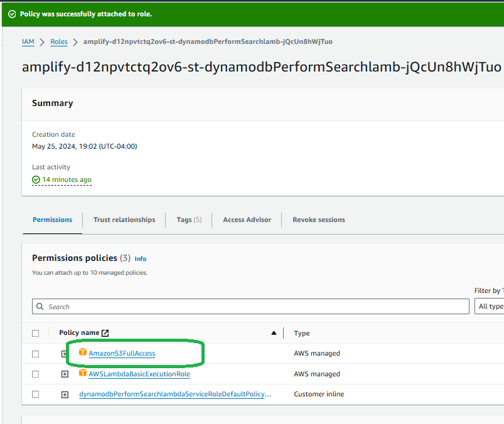Click the 'Creation date' label
This screenshot has height=424, width=504.
[x=53, y=134]
